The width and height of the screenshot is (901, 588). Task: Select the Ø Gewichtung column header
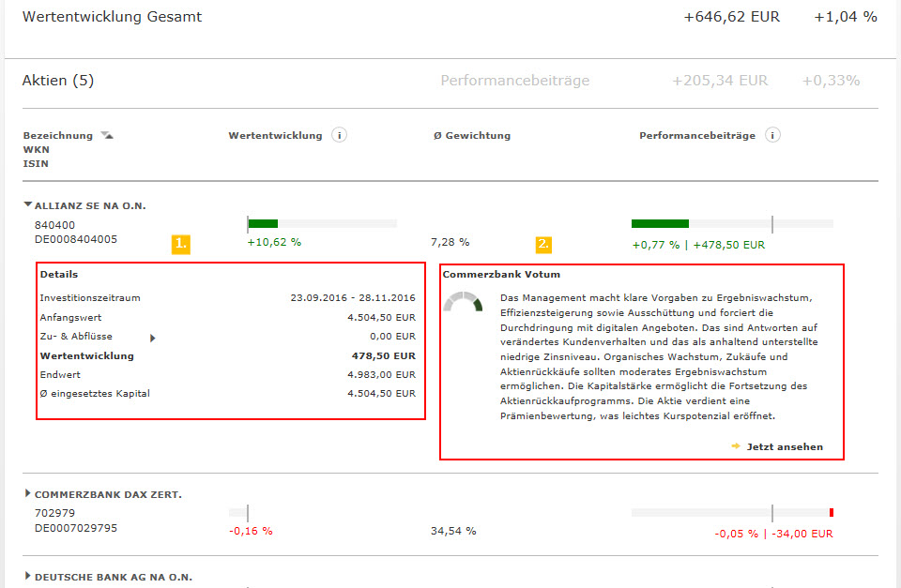(x=472, y=136)
